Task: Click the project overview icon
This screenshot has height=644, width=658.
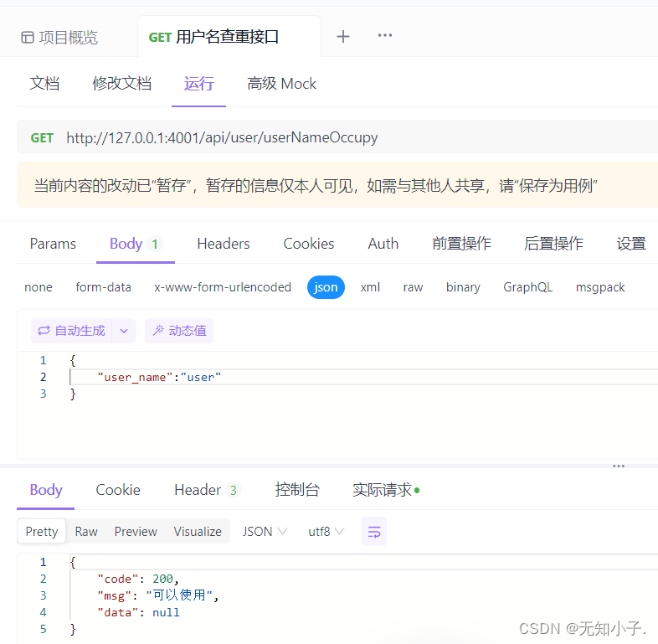Action: 28,38
